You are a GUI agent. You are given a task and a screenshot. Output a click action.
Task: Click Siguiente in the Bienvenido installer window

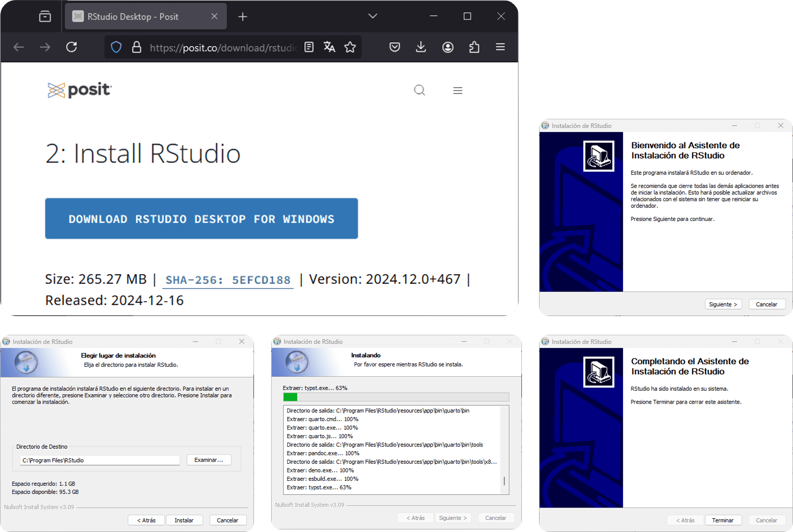coord(723,304)
